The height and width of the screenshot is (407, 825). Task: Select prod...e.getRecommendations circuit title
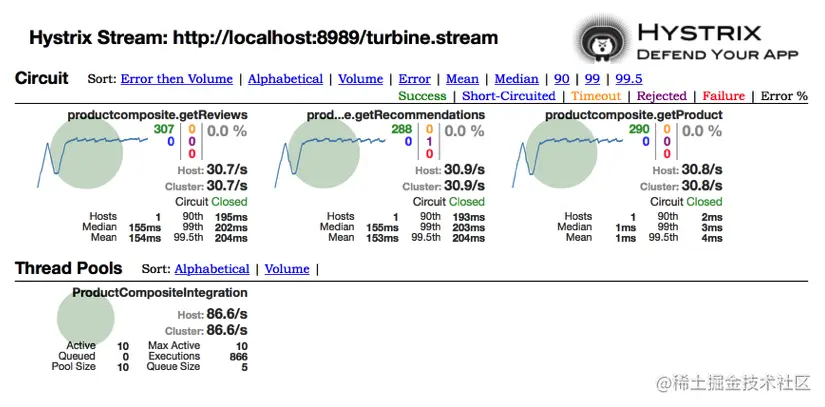click(x=396, y=115)
